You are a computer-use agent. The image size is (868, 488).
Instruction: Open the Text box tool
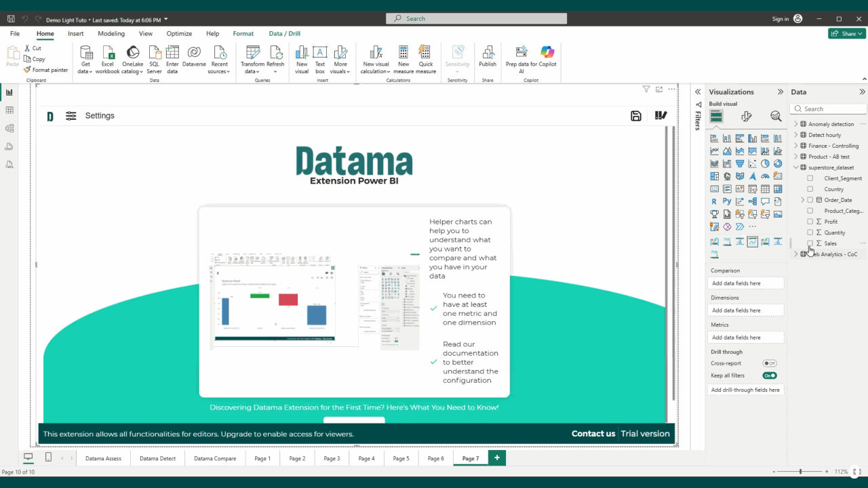coord(319,53)
